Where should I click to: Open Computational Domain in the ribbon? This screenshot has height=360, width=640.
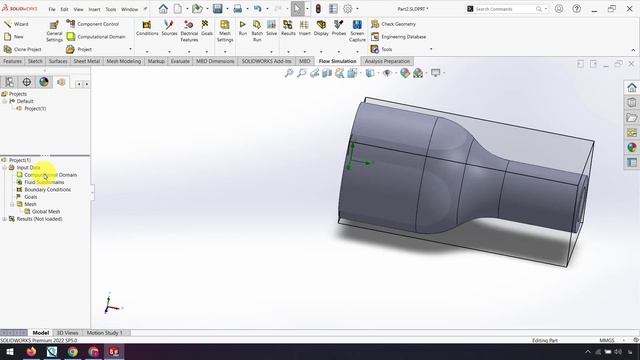pyautogui.click(x=96, y=37)
